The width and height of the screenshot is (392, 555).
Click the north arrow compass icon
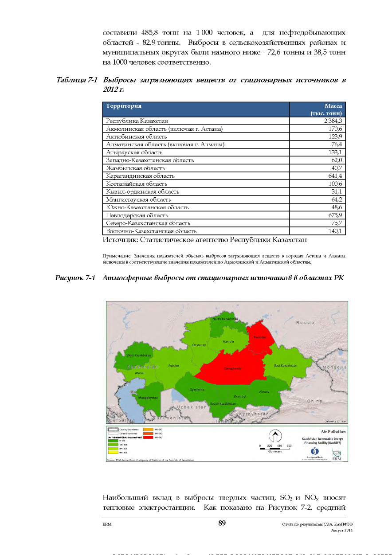pos(275,437)
